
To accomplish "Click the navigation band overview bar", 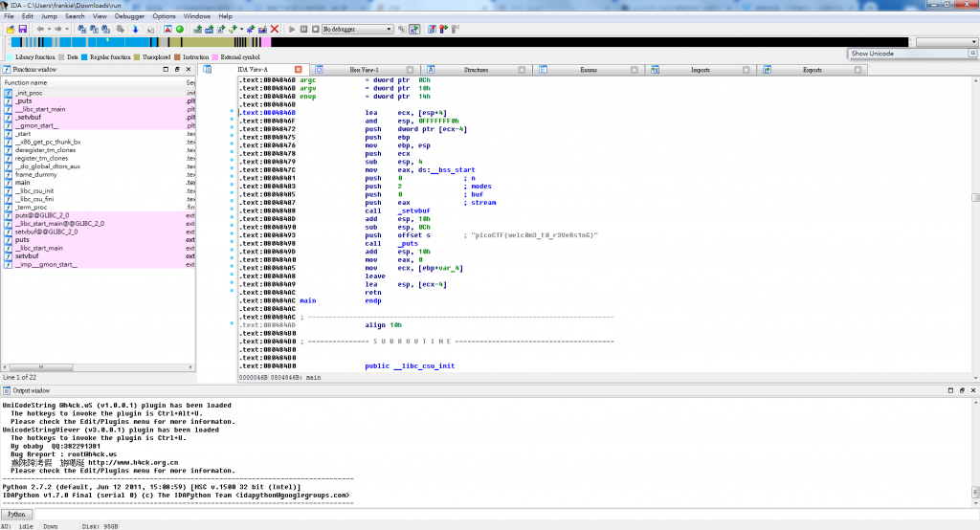I will tap(458, 42).
